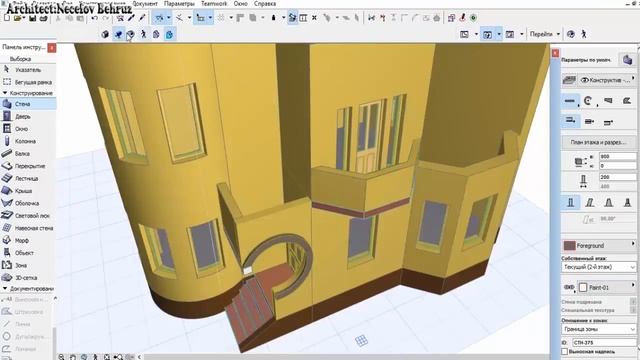The height and width of the screenshot is (360, 640).
Task: Click the base offset field showing 0
Action: coord(618,166)
